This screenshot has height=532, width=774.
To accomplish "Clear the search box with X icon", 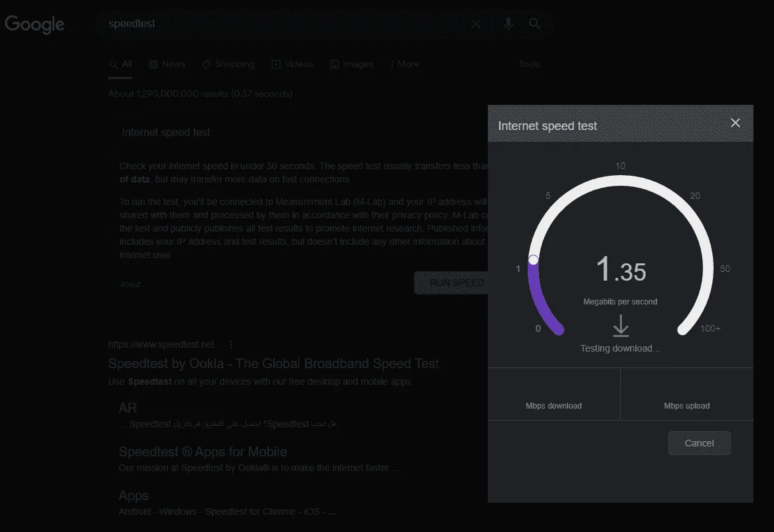I will (476, 24).
